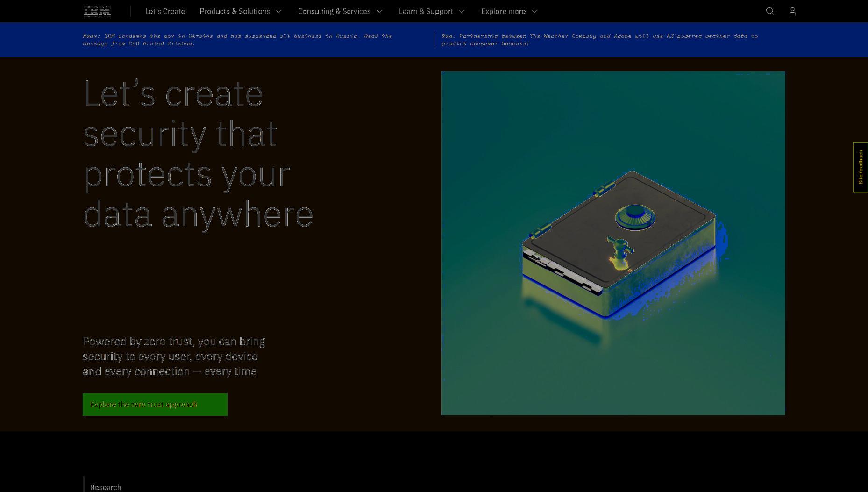Open the user profile icon

792,11
